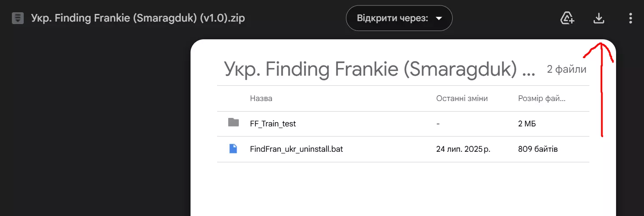Expand the "Відкрити через:" dropdown
The image size is (644, 216).
coord(439,18)
